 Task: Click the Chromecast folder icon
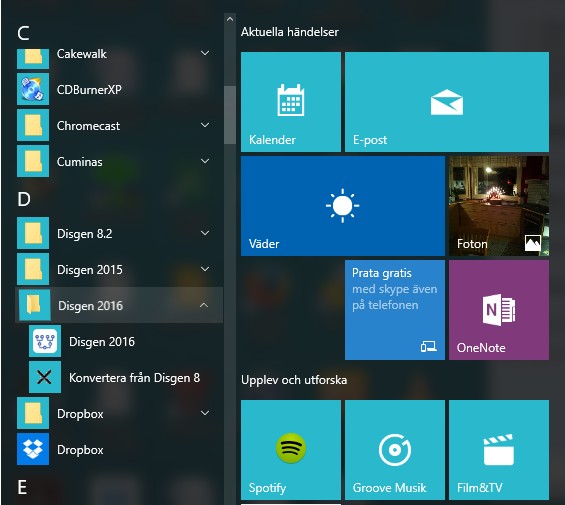(33, 125)
